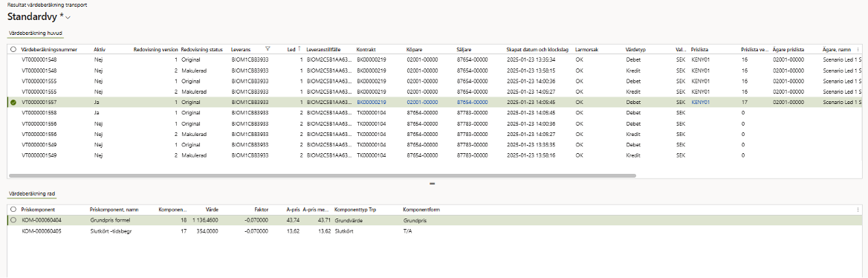Screen dimensions: 868x278
Task: Open the Aktiv column header menu
Action: coord(100,49)
